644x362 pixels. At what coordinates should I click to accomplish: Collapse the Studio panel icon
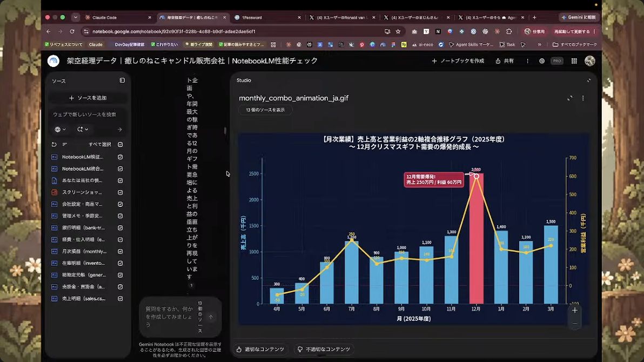588,81
